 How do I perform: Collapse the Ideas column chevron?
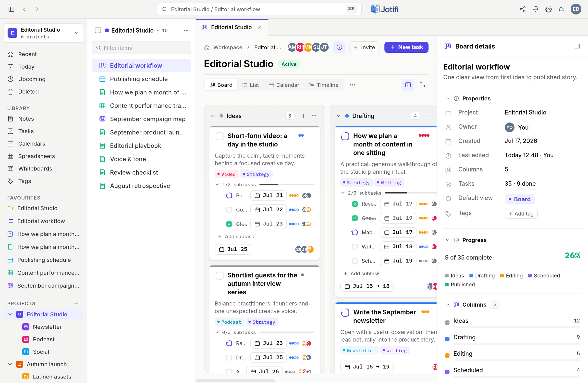[213, 116]
